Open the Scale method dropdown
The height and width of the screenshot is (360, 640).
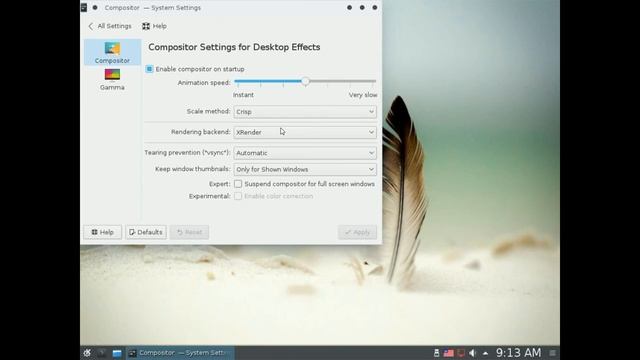305,111
